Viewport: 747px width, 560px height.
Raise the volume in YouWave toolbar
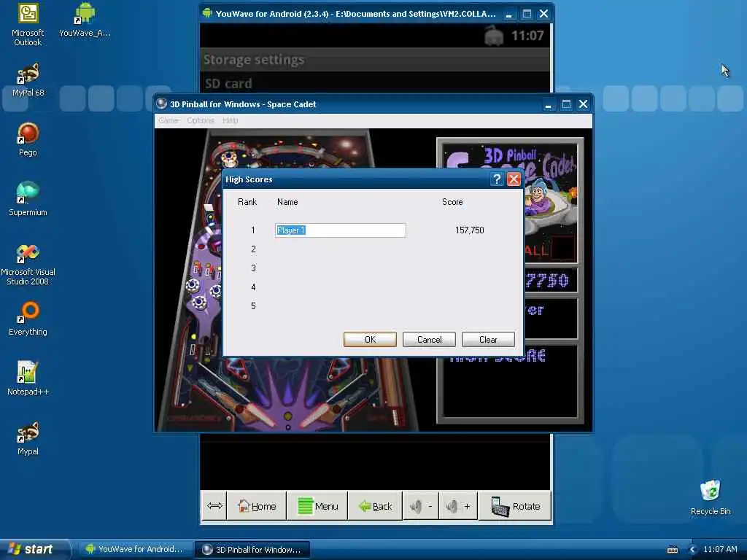[x=458, y=506]
